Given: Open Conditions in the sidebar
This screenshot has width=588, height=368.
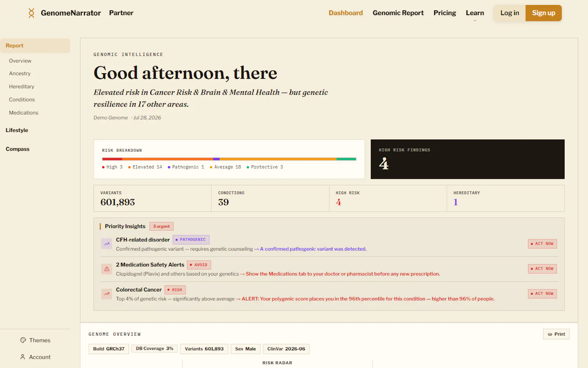Looking at the screenshot, I should [22, 100].
